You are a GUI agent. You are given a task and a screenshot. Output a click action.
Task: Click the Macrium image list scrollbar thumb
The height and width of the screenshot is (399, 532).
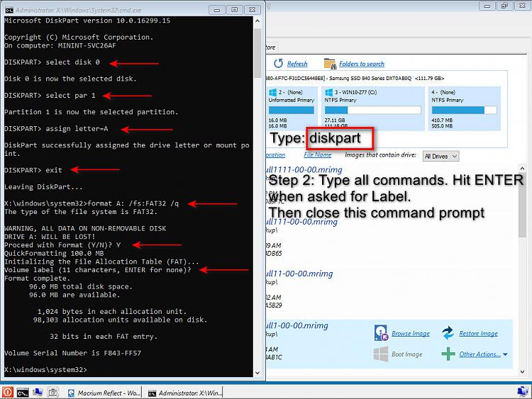(x=522, y=203)
